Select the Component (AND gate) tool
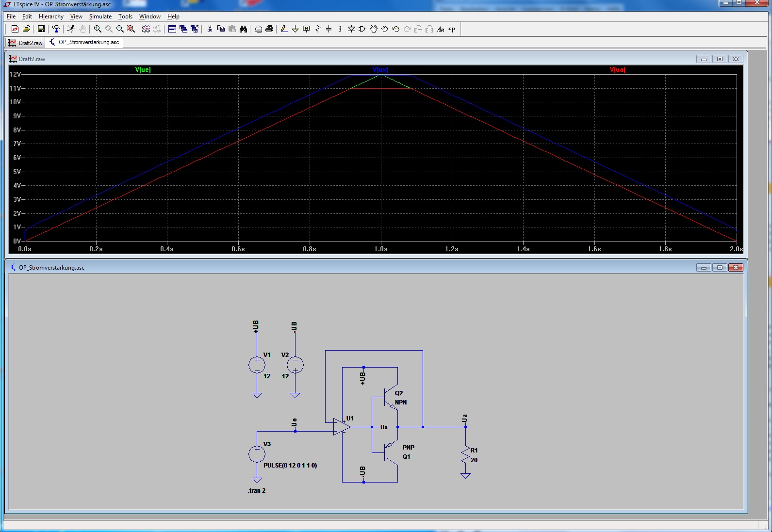Screen dimensions: 772x532 pyautogui.click(x=362, y=29)
